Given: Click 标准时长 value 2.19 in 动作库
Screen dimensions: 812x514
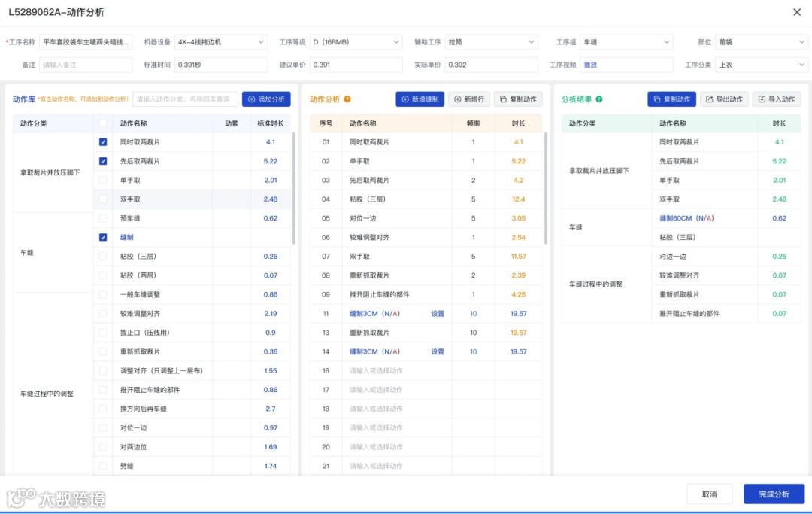Looking at the screenshot, I should tap(271, 314).
